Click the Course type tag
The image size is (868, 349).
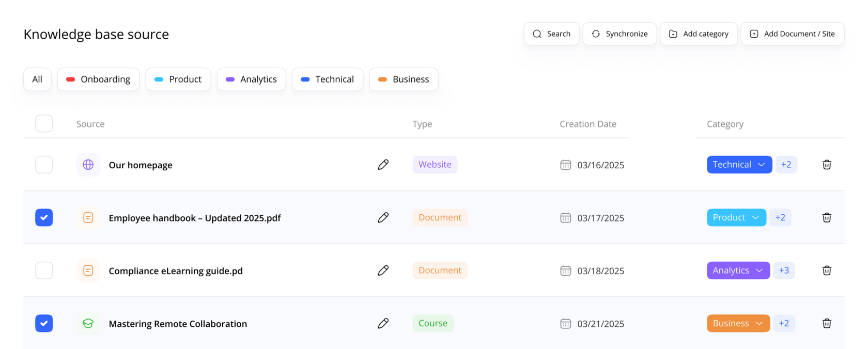click(x=433, y=323)
